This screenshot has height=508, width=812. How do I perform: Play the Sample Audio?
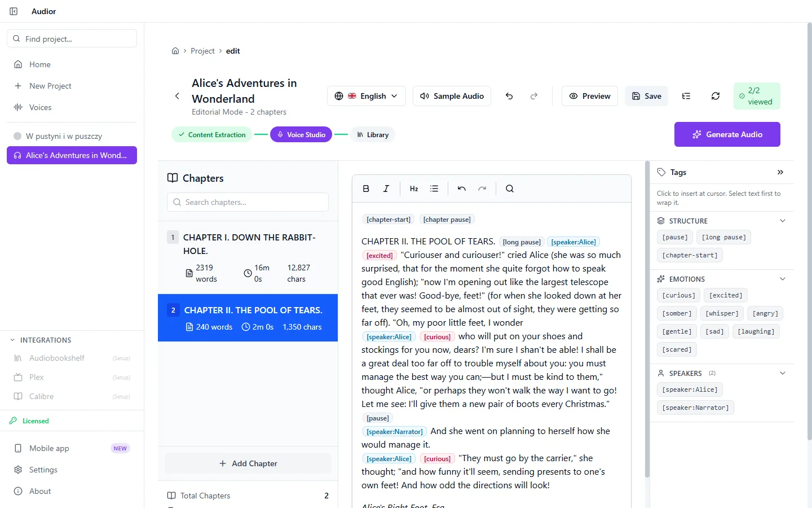(x=452, y=96)
